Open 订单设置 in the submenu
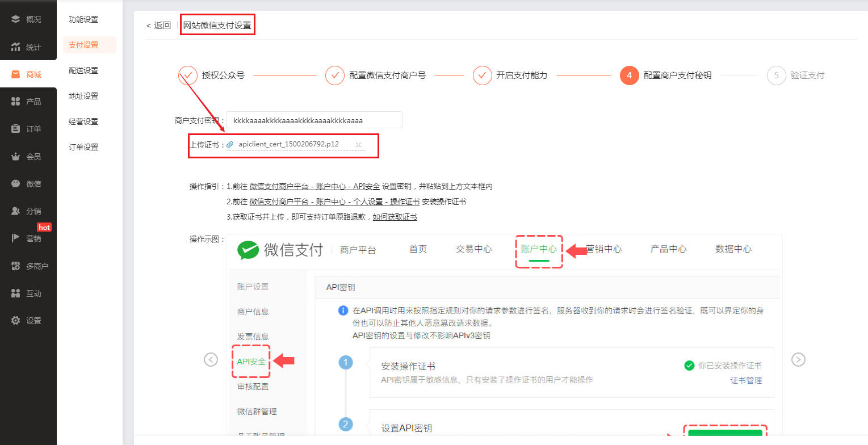868x445 pixels. pyautogui.click(x=83, y=147)
